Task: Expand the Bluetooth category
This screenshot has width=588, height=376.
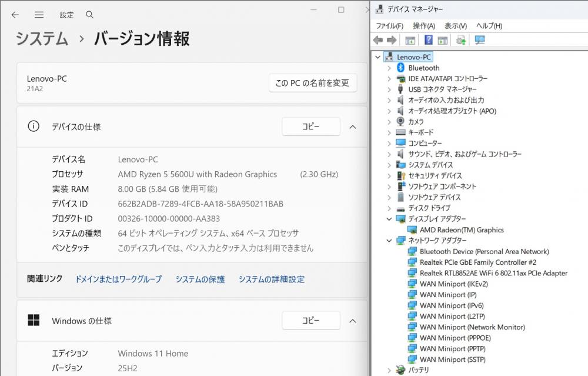Action: [x=389, y=68]
